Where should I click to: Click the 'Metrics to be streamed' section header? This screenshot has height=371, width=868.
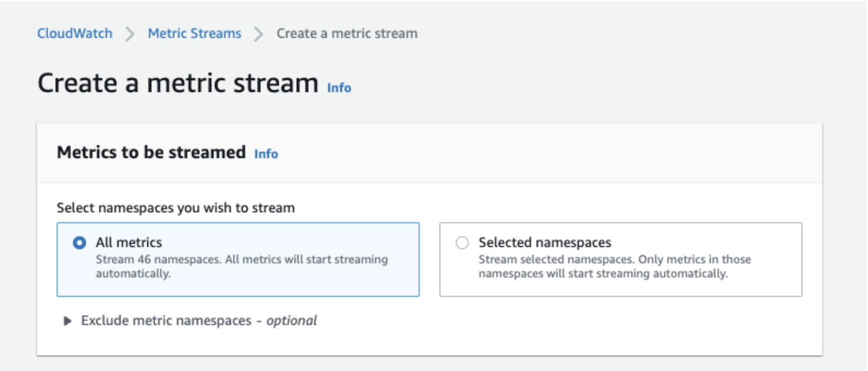click(151, 152)
